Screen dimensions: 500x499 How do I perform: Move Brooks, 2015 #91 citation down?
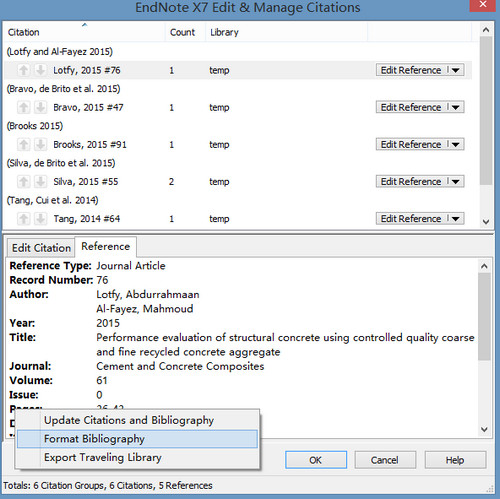click(x=41, y=144)
